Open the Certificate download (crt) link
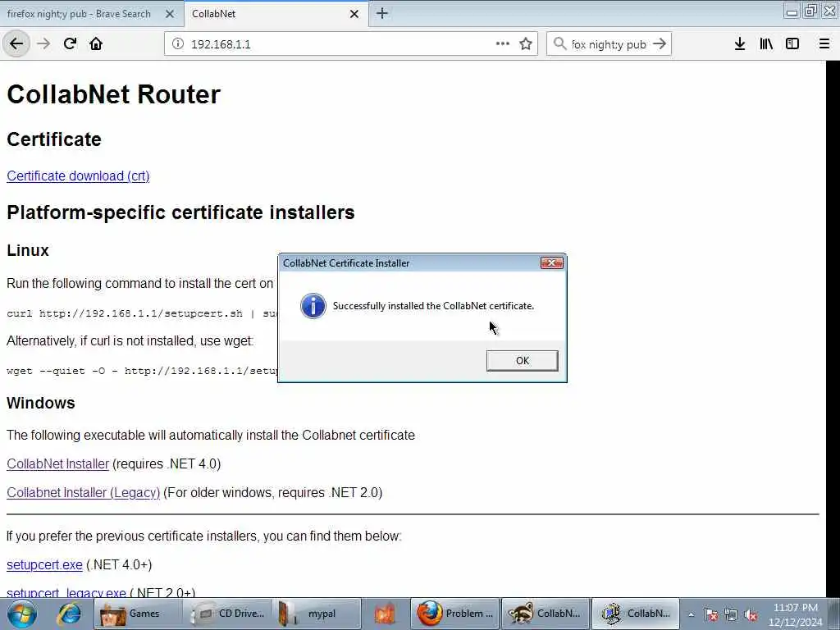This screenshot has height=630, width=840. tap(78, 176)
